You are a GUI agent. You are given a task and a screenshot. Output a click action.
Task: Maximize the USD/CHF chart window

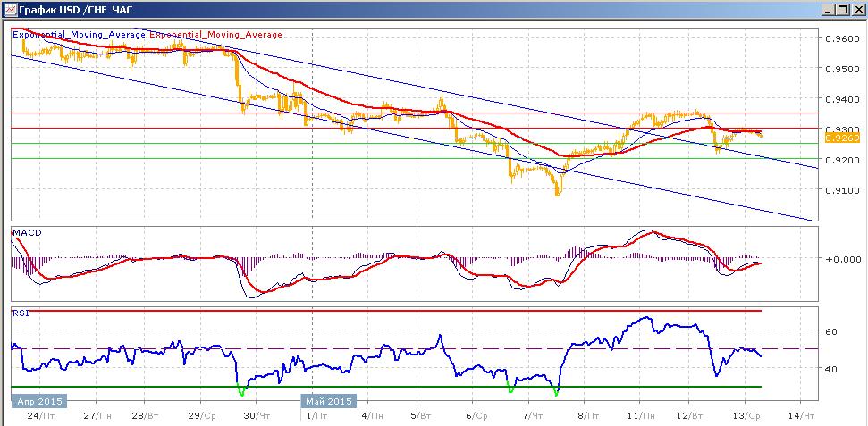(841, 10)
